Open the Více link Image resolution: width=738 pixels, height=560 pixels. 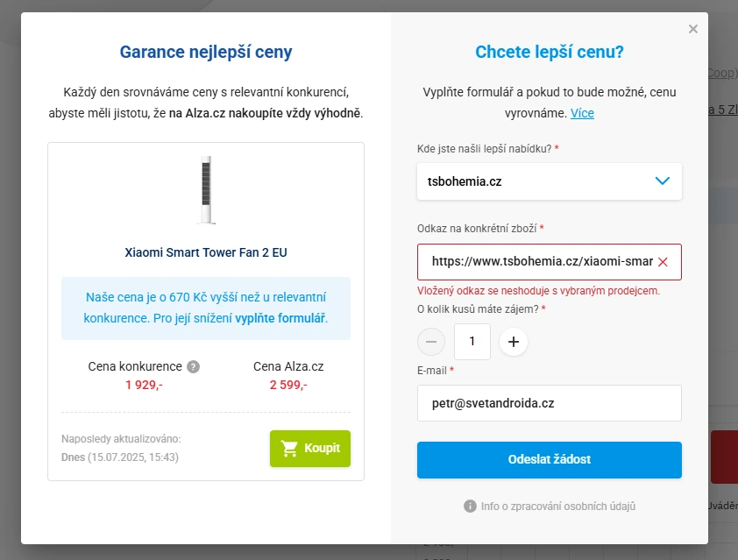[x=582, y=113]
